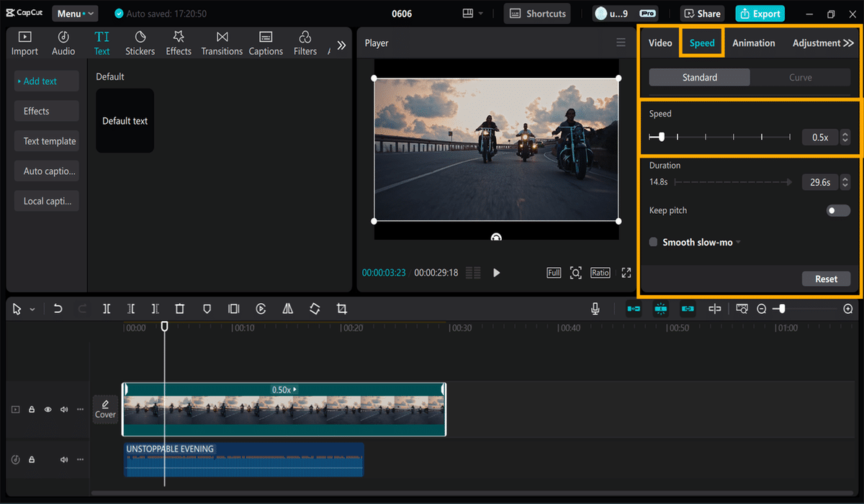Click the Undo arrow in timeline toolbar
The height and width of the screenshot is (504, 864).
(58, 309)
